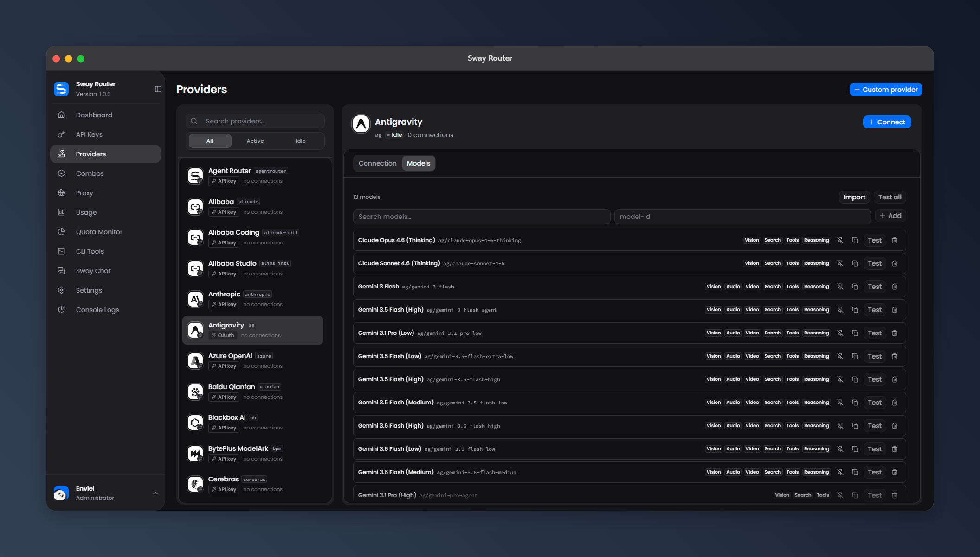Open the API Keys page
Screen dimensions: 980x557
coord(105,134)
